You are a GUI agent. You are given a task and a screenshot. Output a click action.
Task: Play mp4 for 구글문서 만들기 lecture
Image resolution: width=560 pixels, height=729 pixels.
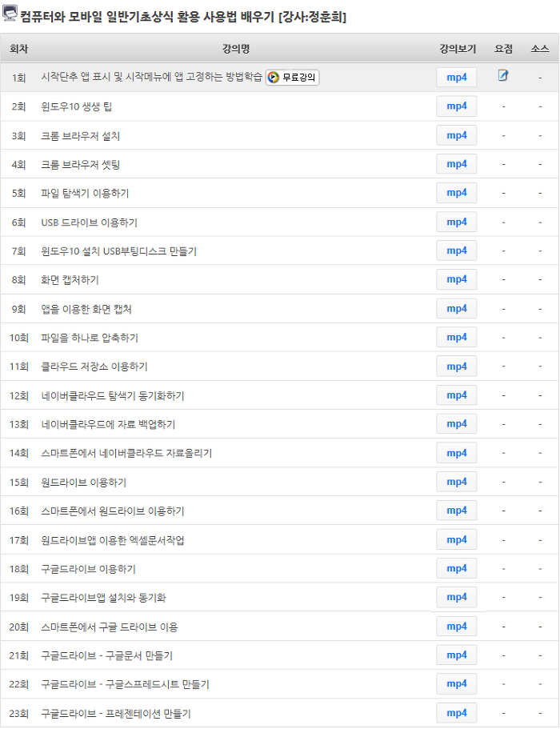(456, 655)
